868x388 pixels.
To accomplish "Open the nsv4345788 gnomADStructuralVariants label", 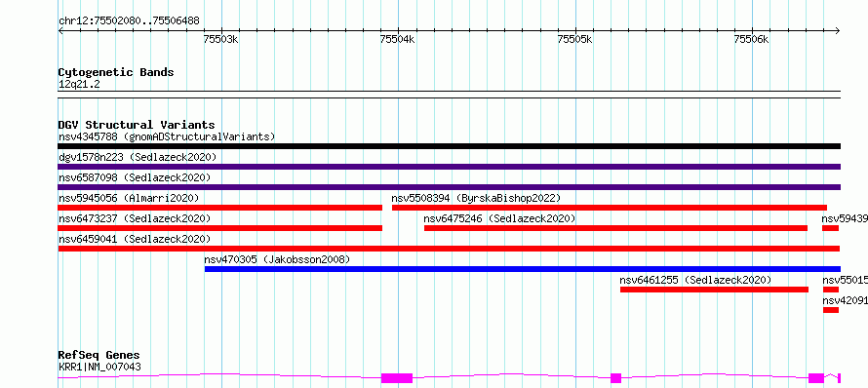I will (x=167, y=136).
